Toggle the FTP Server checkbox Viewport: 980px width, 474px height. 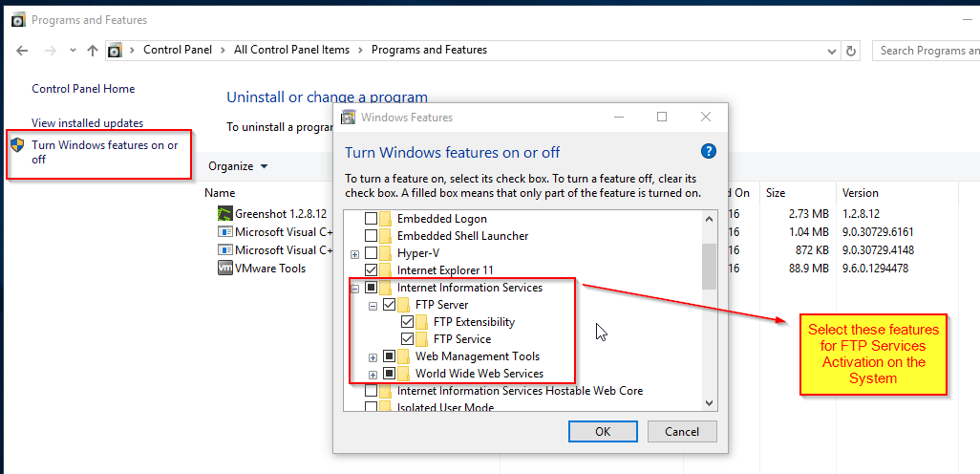click(x=389, y=305)
